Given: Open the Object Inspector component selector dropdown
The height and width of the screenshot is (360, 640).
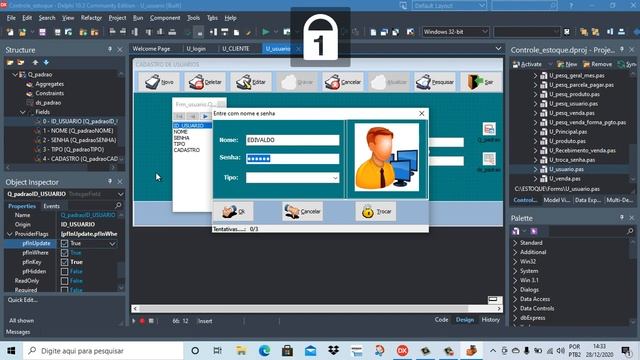Looking at the screenshot, I should (120, 194).
